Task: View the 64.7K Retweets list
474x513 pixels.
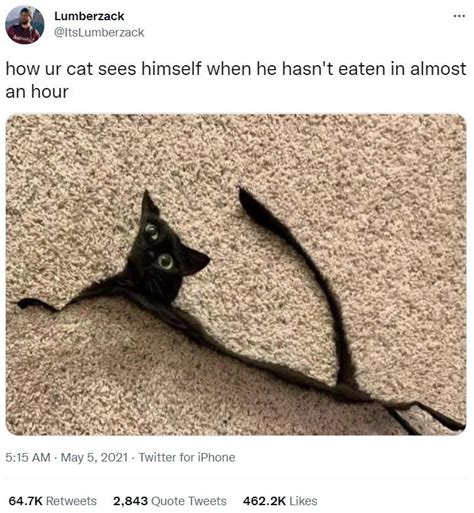Action: coord(53,501)
